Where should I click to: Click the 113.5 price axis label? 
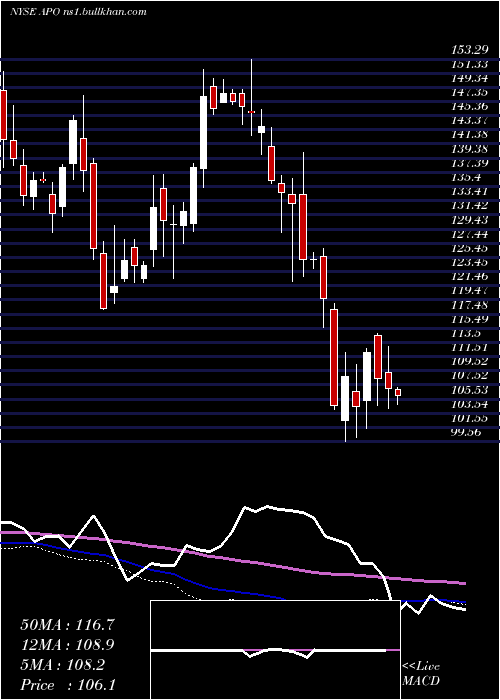pos(466,333)
